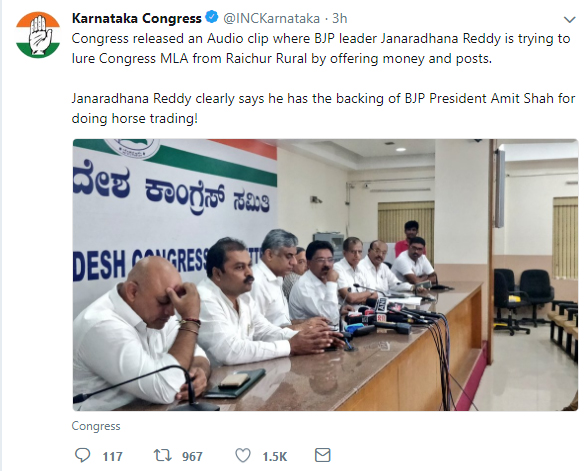Click the reply speech bubble icon
587x471 pixels.
pos(82,455)
